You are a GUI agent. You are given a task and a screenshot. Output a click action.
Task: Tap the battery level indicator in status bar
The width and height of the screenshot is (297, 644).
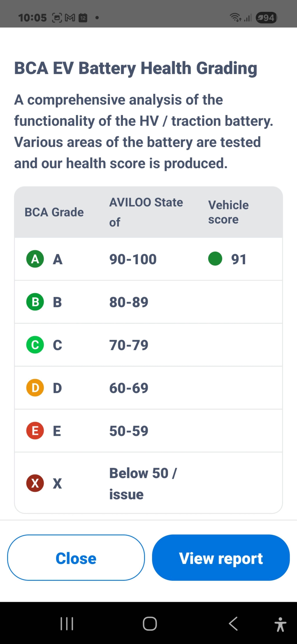coord(267,18)
